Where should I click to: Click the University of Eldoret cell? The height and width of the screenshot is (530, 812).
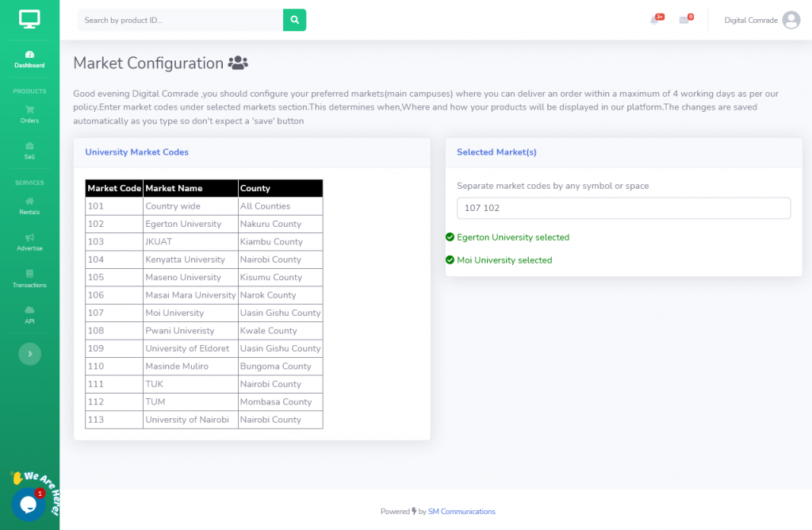[190, 348]
